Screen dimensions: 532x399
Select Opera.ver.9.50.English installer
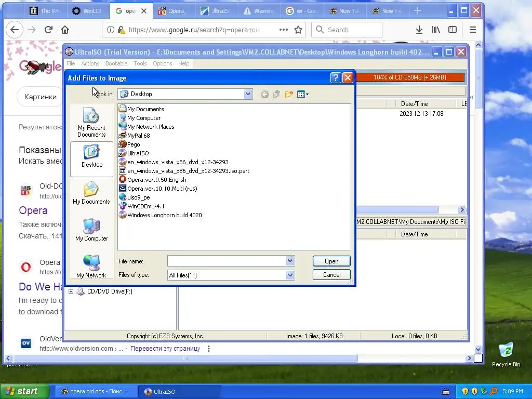(x=152, y=180)
